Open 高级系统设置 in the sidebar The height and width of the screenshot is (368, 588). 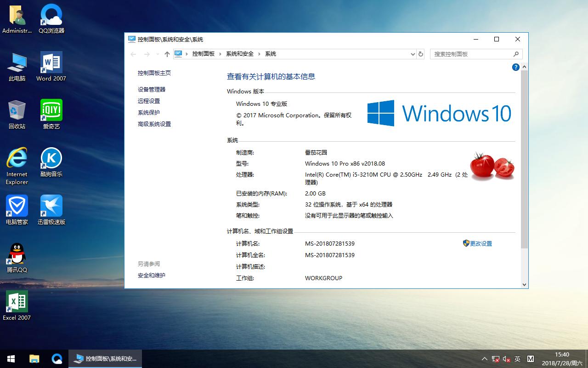point(154,124)
